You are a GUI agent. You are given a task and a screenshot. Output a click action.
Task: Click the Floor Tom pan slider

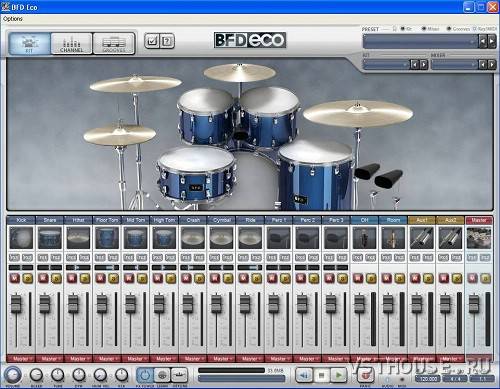tap(107, 267)
